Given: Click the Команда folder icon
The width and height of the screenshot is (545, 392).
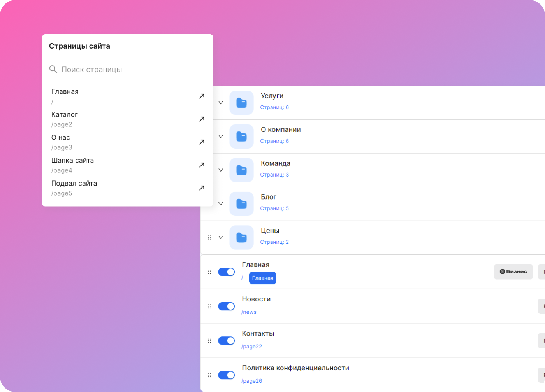Looking at the screenshot, I should pyautogui.click(x=241, y=170).
